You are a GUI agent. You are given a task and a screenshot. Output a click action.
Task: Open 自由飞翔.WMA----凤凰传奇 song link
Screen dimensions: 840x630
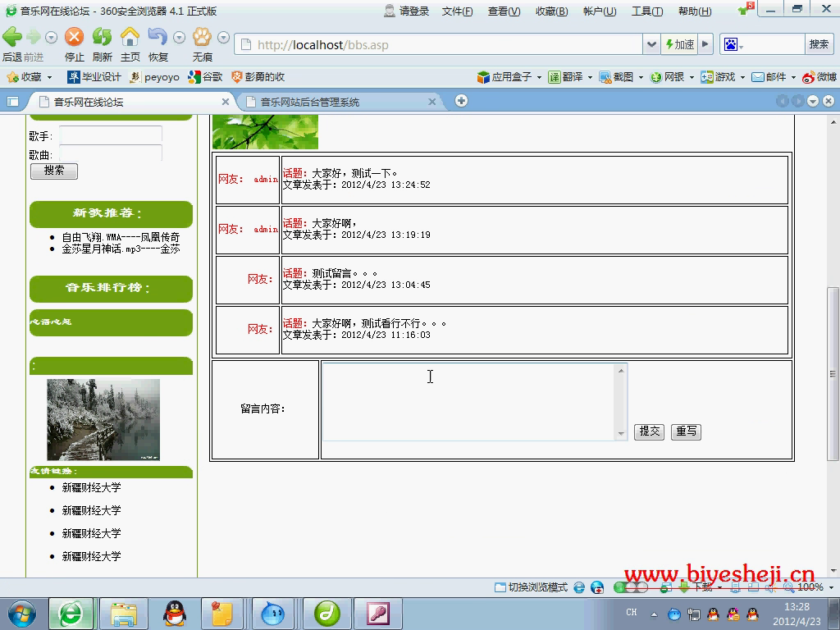121,237
